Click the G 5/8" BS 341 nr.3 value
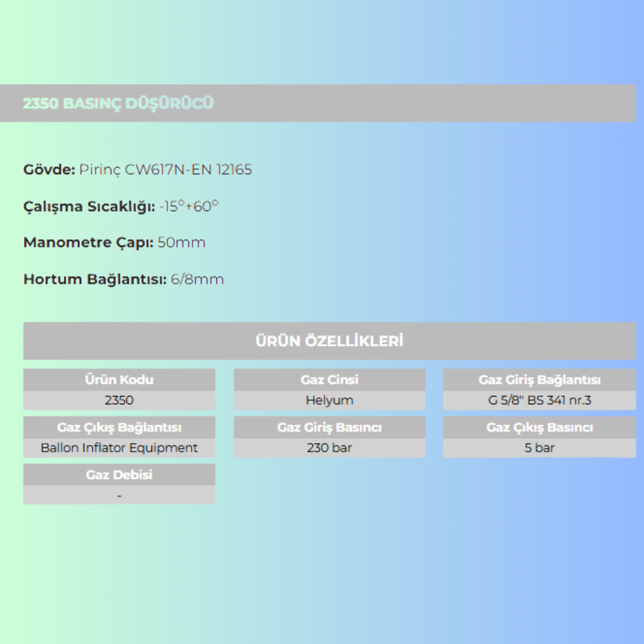644x644 pixels. (x=539, y=400)
